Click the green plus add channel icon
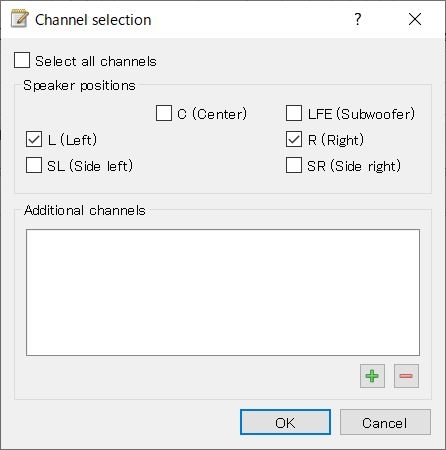446x450 pixels. [x=372, y=376]
